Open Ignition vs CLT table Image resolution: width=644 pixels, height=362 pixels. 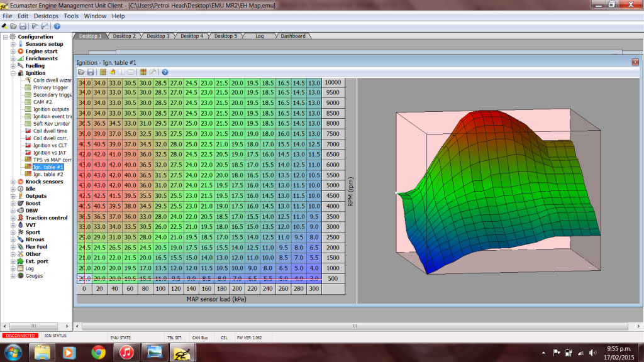[x=50, y=145]
